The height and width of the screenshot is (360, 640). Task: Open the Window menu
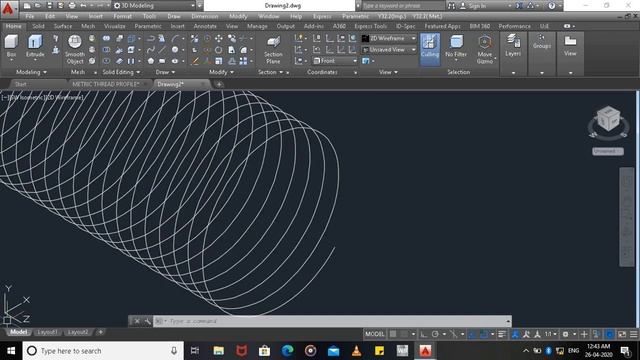[269, 16]
